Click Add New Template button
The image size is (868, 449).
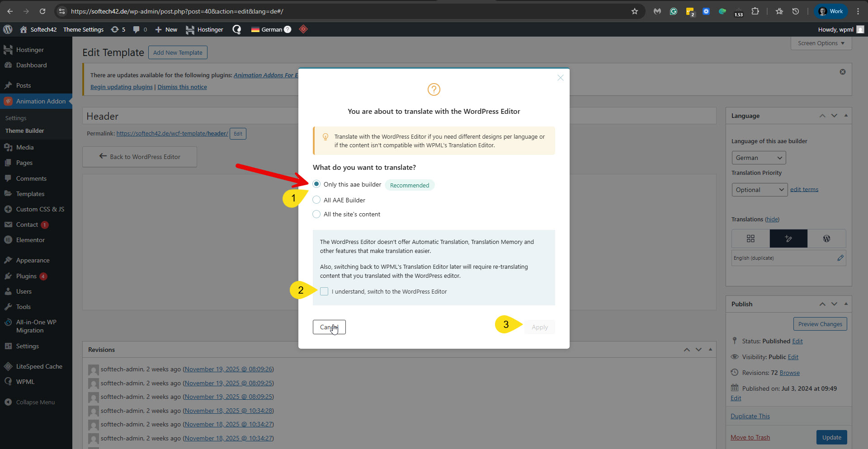pos(178,52)
